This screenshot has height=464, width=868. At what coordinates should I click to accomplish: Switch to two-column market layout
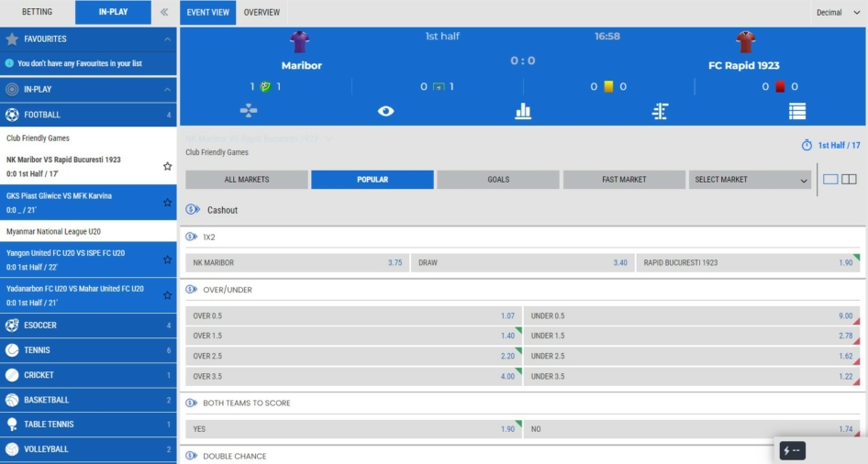[849, 180]
